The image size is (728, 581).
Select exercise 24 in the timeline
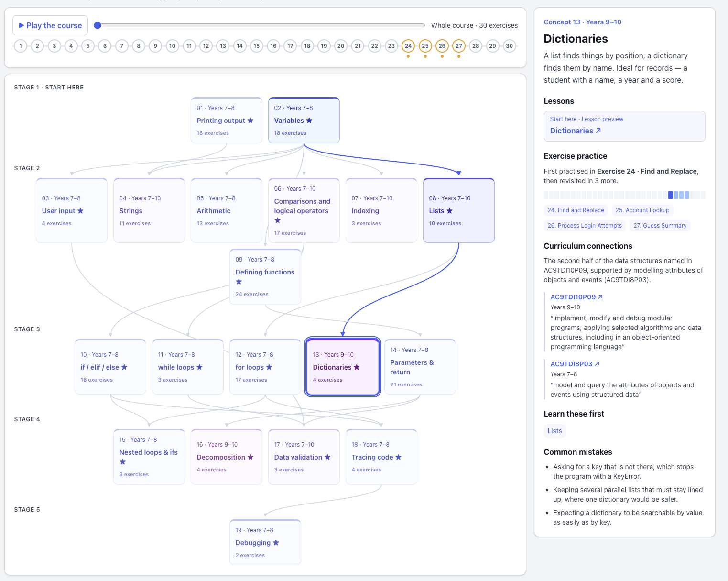coord(408,46)
